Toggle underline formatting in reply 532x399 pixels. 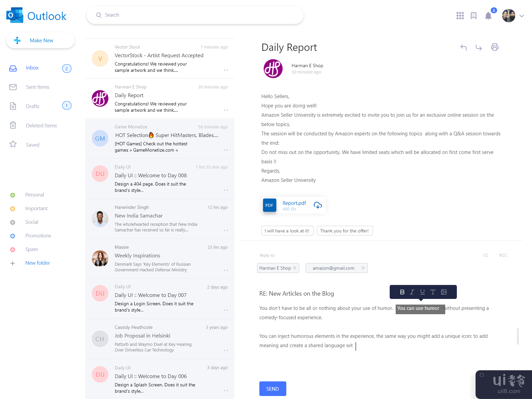click(x=422, y=292)
